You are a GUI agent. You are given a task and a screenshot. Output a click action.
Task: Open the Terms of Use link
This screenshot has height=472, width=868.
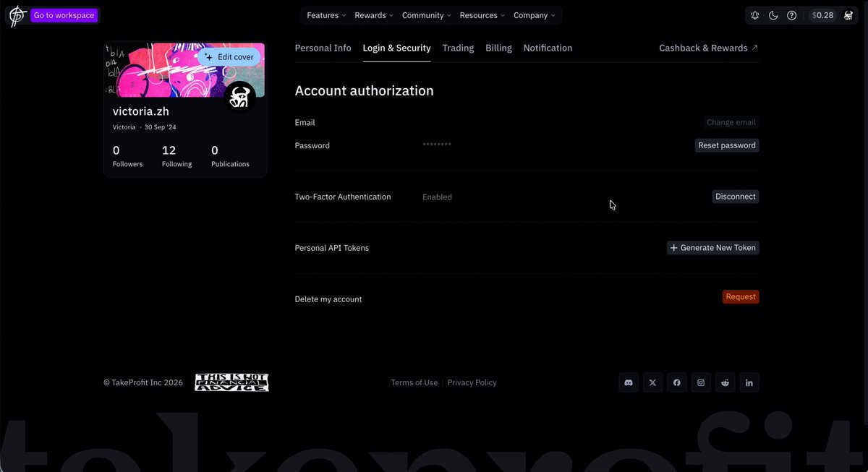pos(414,382)
